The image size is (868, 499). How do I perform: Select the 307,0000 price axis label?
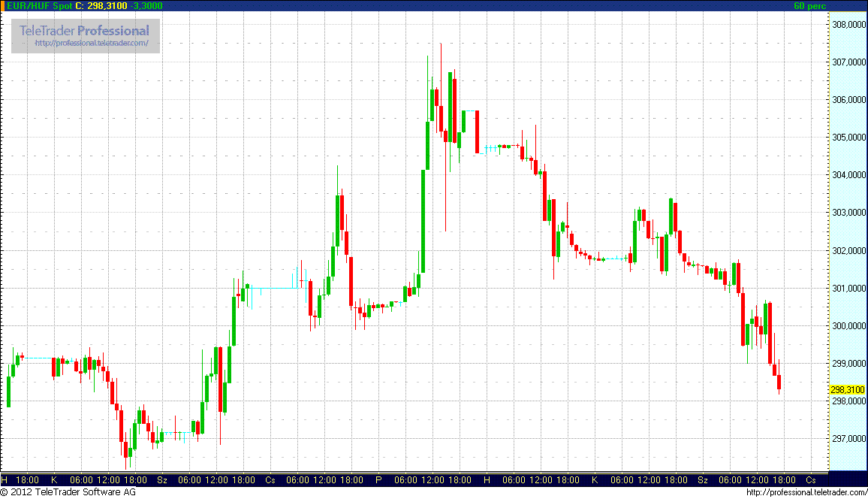point(848,62)
